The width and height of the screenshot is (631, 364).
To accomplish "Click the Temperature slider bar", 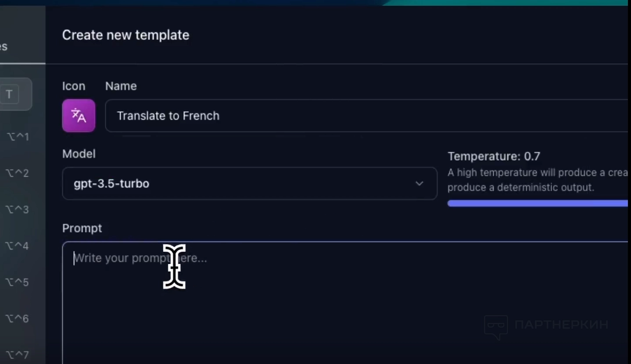I will click(x=538, y=203).
